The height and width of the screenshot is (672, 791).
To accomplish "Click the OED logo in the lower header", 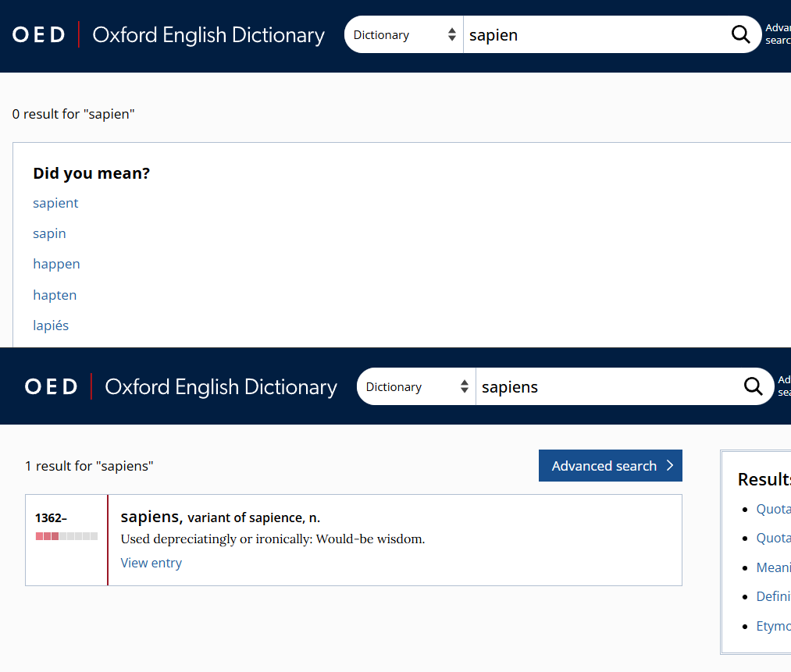I will tap(52, 386).
